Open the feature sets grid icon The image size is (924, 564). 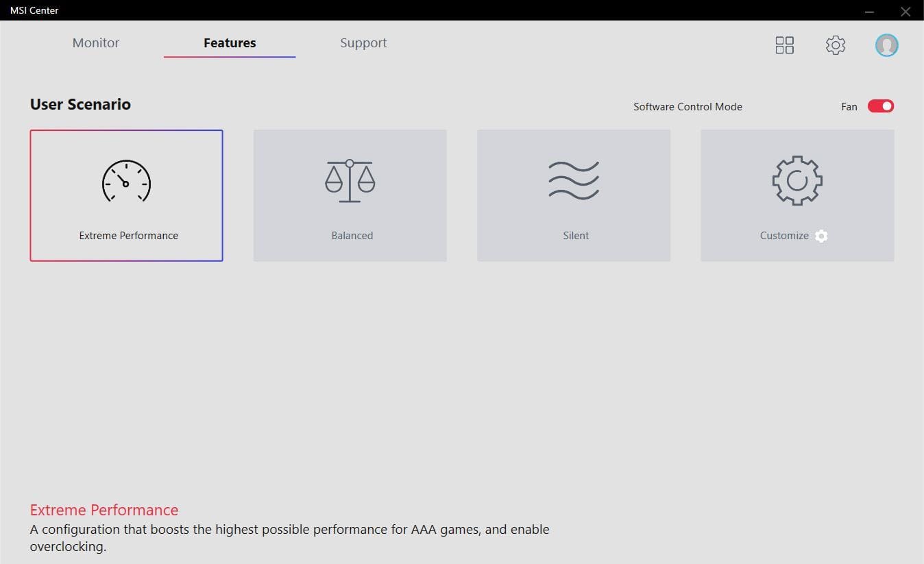[784, 45]
